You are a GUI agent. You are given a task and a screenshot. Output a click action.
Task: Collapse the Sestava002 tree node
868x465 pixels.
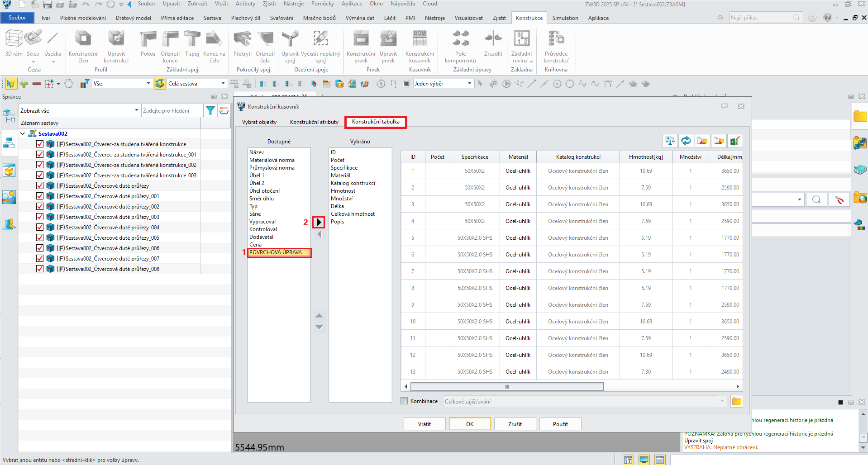(23, 134)
